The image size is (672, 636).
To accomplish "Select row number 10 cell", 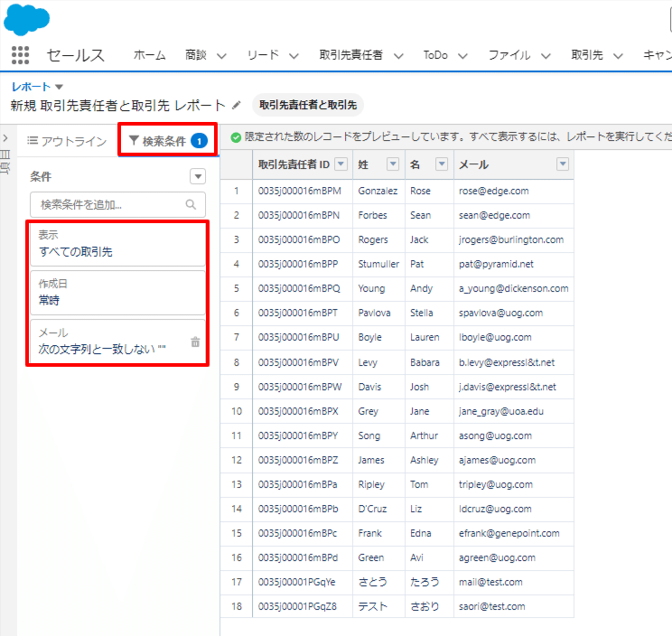I will click(x=237, y=411).
